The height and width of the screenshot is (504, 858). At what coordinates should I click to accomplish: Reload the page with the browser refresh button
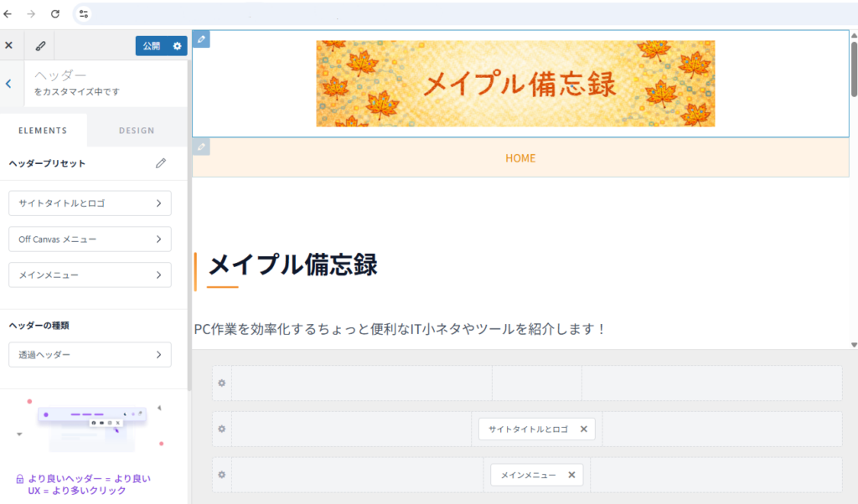click(55, 14)
